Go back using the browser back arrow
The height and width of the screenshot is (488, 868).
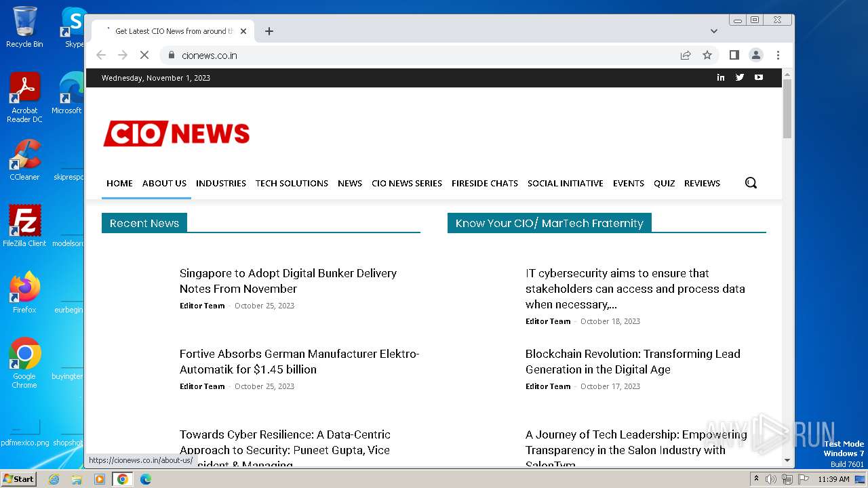[101, 56]
